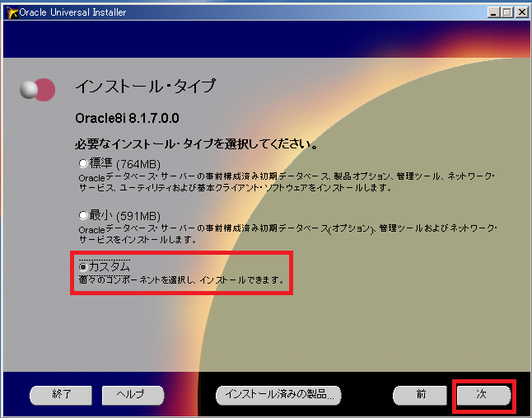Close the Oracle Universal Installer window
This screenshot has height=418, width=532.
coord(521,12)
